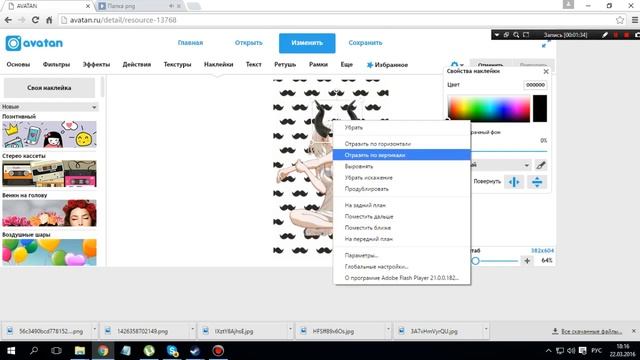Choose На задний план in the context menu

(x=401, y=205)
